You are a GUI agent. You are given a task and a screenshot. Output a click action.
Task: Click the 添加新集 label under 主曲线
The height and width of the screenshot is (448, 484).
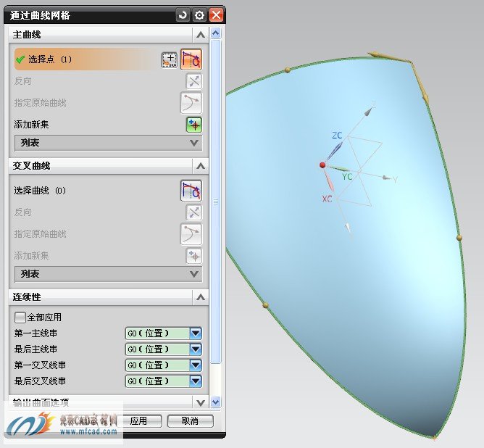coord(31,125)
